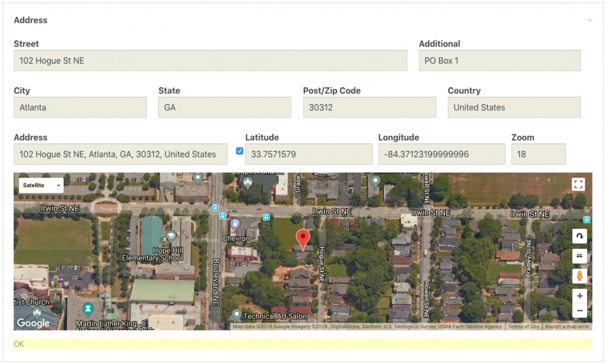
Task: Zoom in on the map
Action: pos(579,296)
